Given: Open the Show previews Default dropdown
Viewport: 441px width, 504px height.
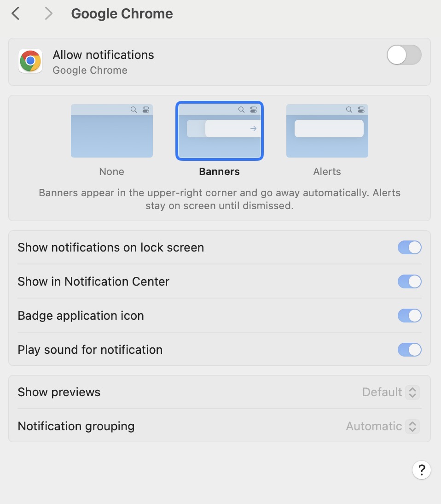Looking at the screenshot, I should pos(390,392).
